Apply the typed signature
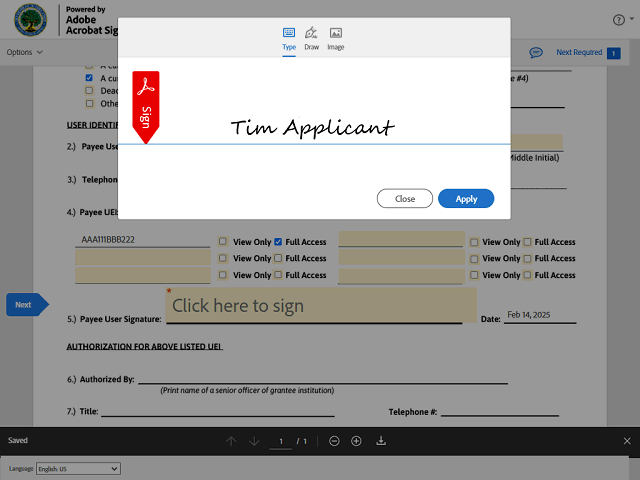The image size is (640, 480). (x=466, y=199)
